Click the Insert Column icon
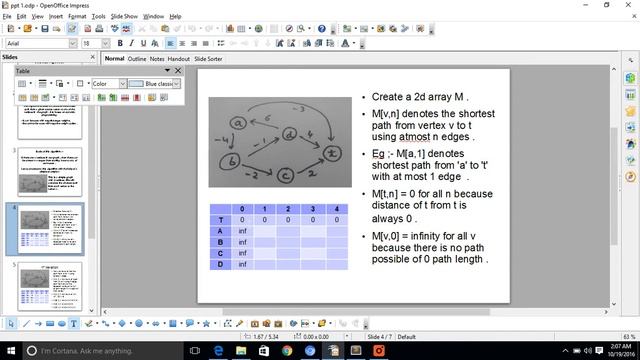This screenshot has width=640, height=360. [x=113, y=98]
